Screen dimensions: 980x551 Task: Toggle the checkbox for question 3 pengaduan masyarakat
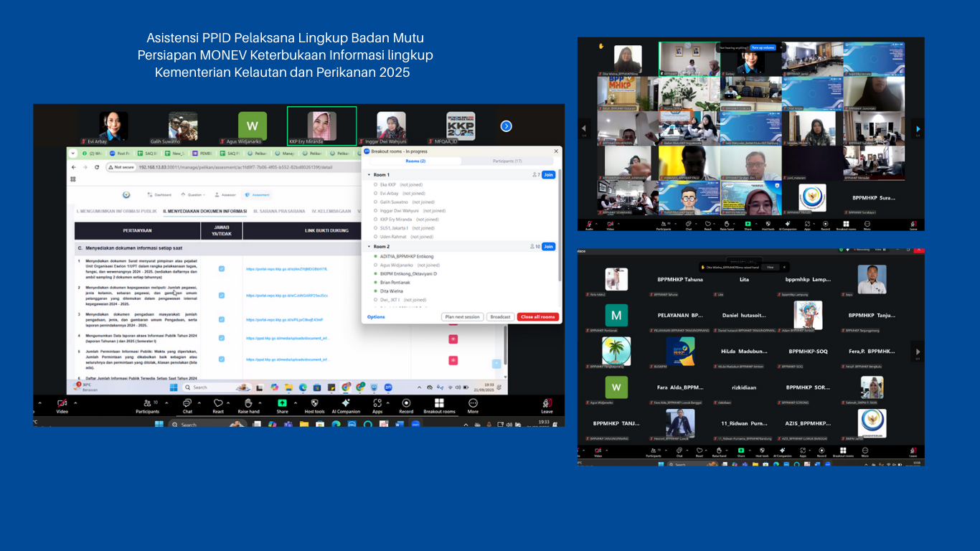pyautogui.click(x=222, y=319)
